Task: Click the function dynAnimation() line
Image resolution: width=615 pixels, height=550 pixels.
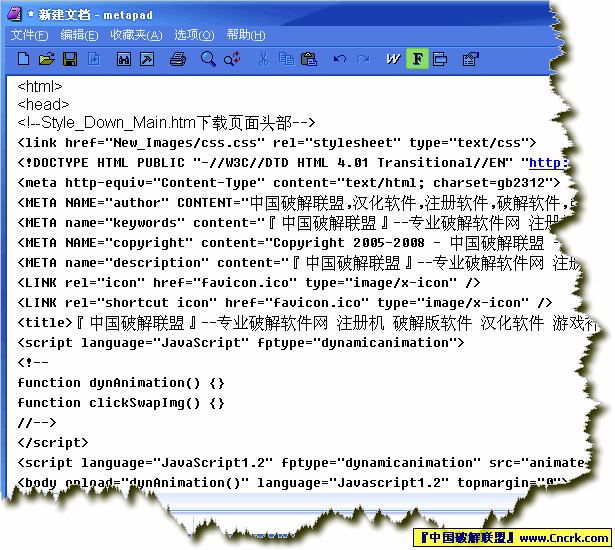Action: (x=121, y=383)
